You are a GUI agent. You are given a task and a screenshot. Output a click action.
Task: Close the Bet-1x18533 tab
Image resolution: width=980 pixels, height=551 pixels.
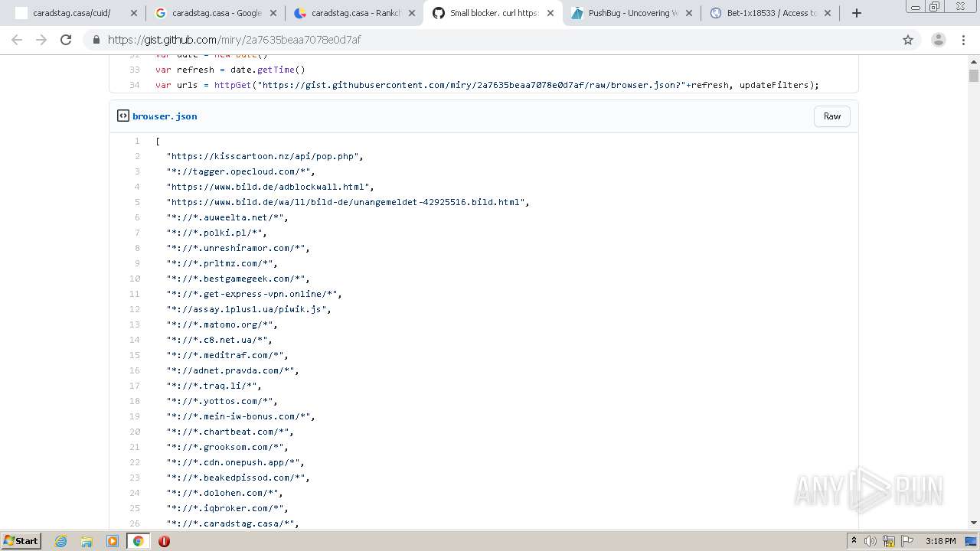point(828,13)
